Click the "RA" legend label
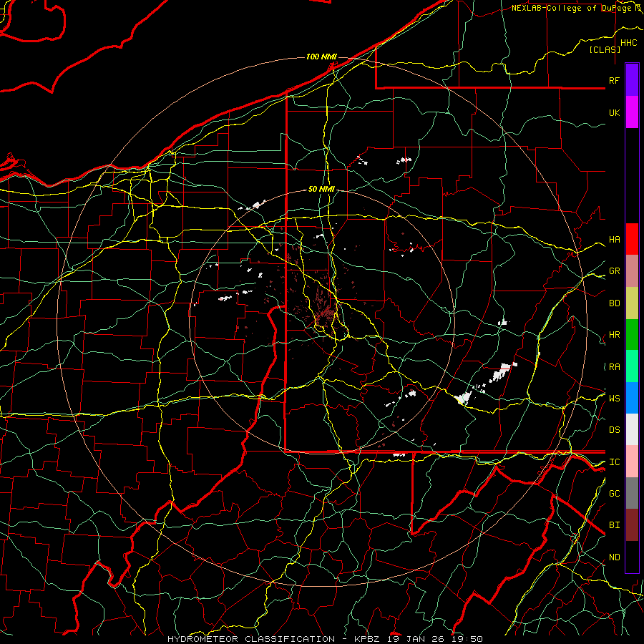Image resolution: width=644 pixels, height=644 pixels. click(614, 366)
